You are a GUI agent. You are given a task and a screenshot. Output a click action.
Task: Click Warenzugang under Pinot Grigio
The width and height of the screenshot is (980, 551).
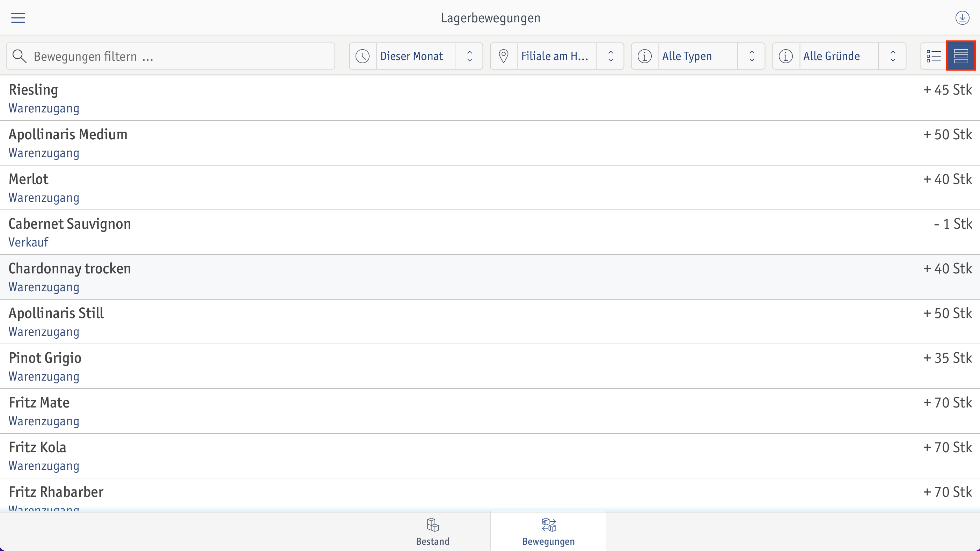[x=44, y=376]
